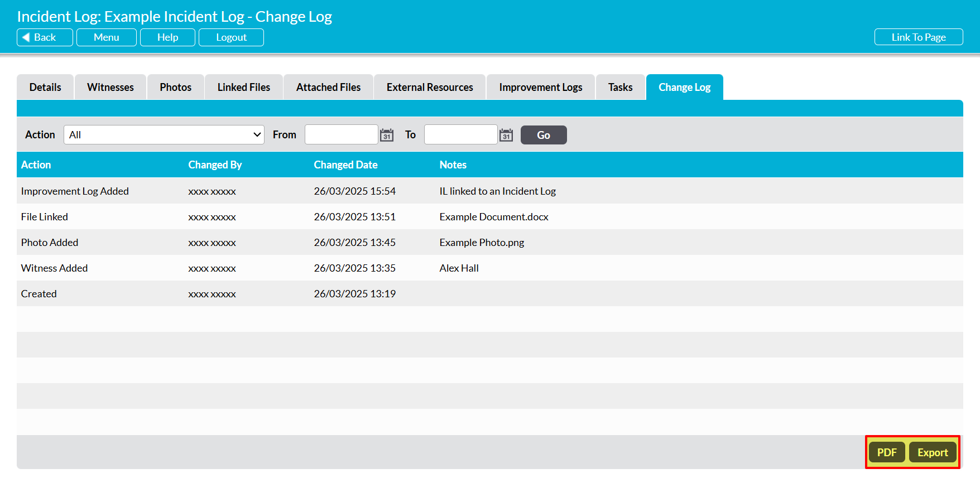Screen dimensions: 980x483
Task: Select the External Resources tab
Action: click(430, 87)
